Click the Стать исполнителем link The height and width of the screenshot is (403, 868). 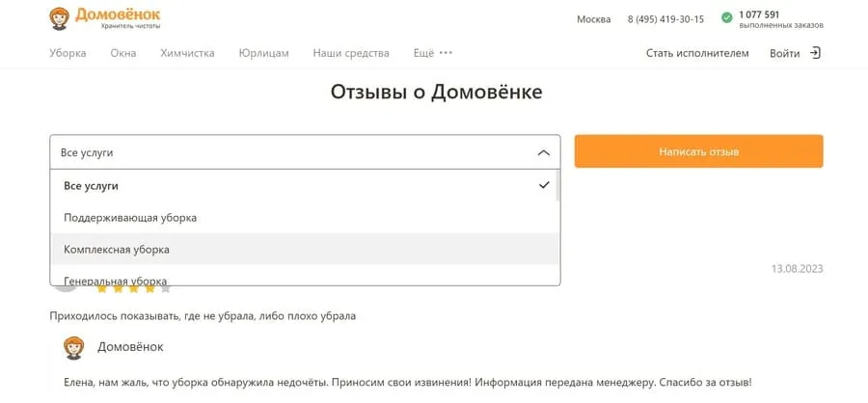point(697,53)
